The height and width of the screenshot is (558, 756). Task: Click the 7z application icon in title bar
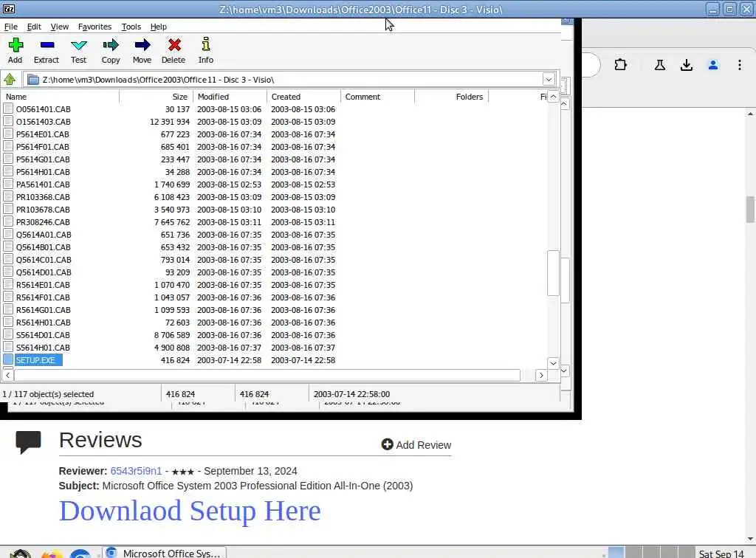click(9, 9)
